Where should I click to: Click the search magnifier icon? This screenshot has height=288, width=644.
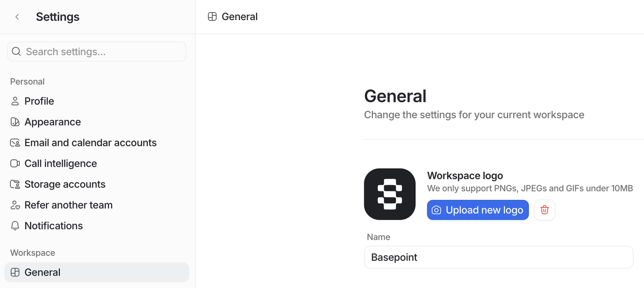pyautogui.click(x=16, y=51)
